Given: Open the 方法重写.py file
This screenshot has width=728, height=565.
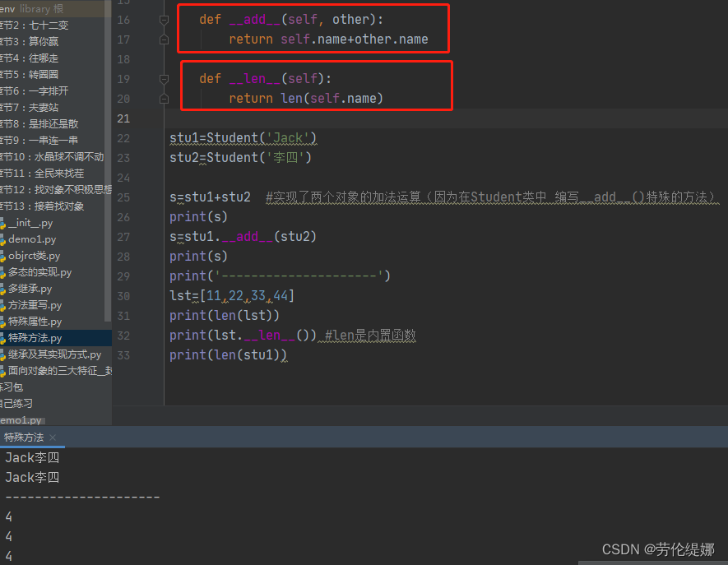Looking at the screenshot, I should pyautogui.click(x=35, y=305).
